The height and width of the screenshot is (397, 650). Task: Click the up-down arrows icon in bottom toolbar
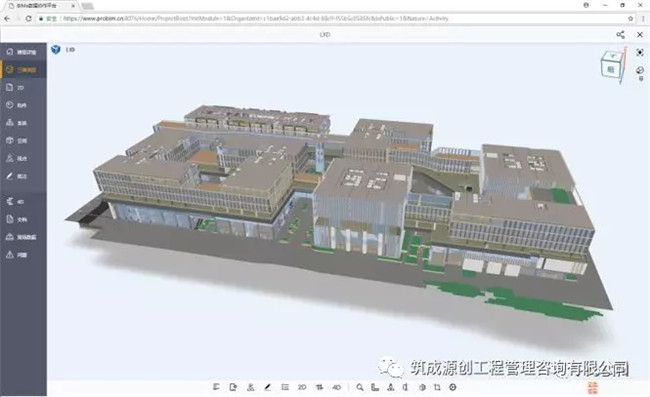319,387
